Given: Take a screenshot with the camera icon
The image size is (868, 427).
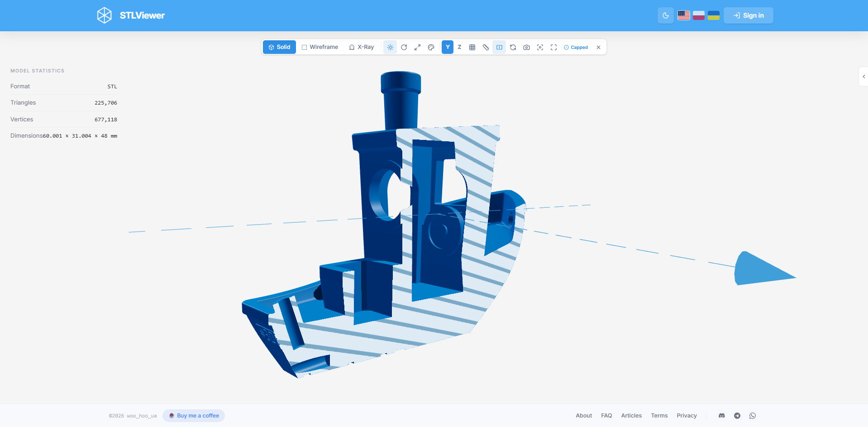Looking at the screenshot, I should click(526, 47).
